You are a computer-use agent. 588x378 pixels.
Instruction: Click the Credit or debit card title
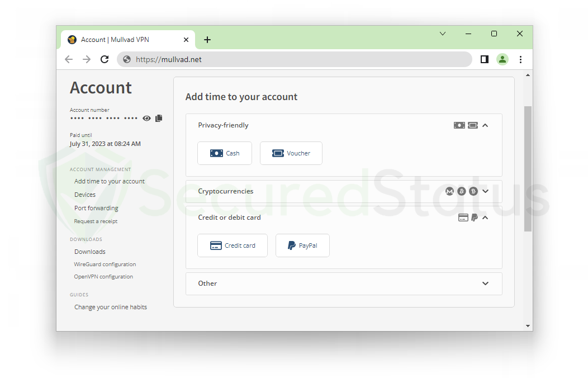[230, 218]
